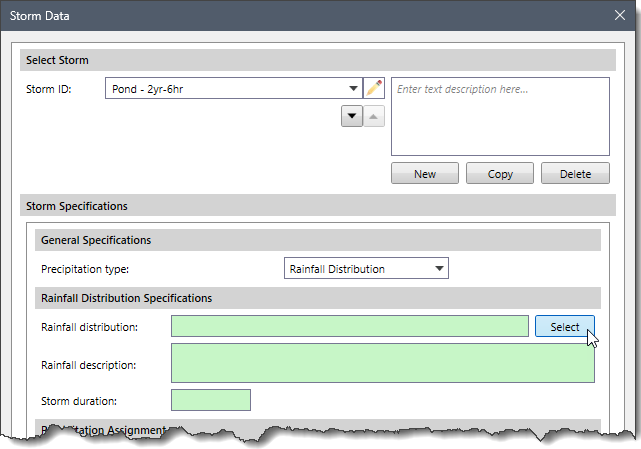Click the Rainfall description field

(x=383, y=363)
